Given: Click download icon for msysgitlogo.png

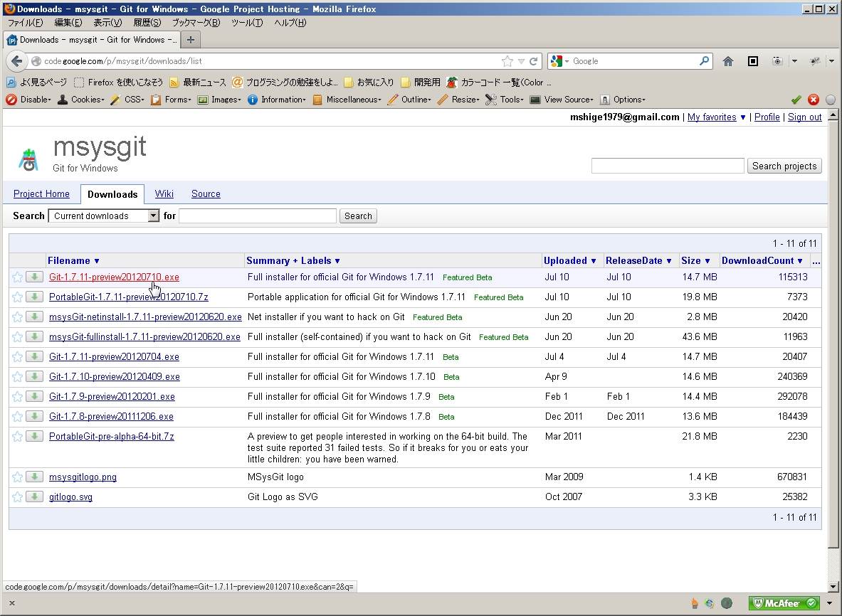Looking at the screenshot, I should click(x=34, y=477).
